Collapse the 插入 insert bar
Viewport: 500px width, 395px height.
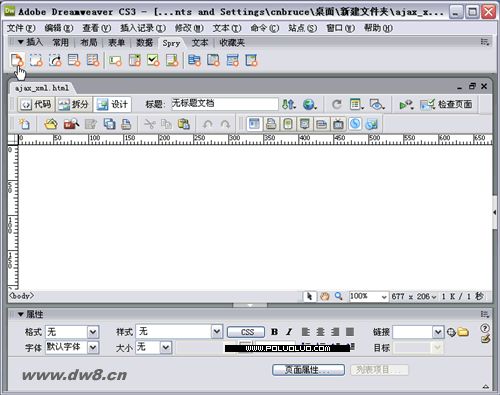click(21, 42)
